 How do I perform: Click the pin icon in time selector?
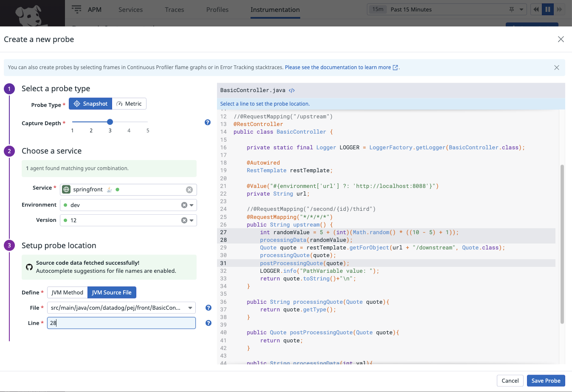tap(512, 9)
